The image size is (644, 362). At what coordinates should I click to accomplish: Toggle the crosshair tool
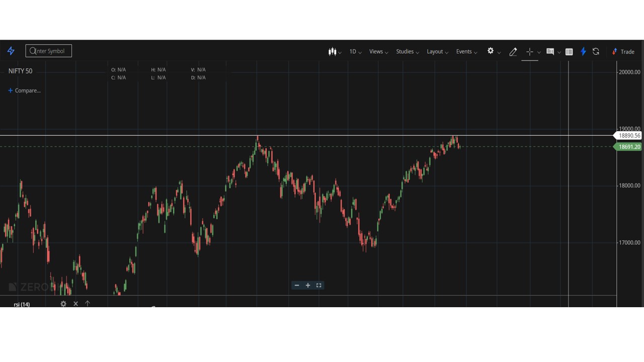coord(529,51)
